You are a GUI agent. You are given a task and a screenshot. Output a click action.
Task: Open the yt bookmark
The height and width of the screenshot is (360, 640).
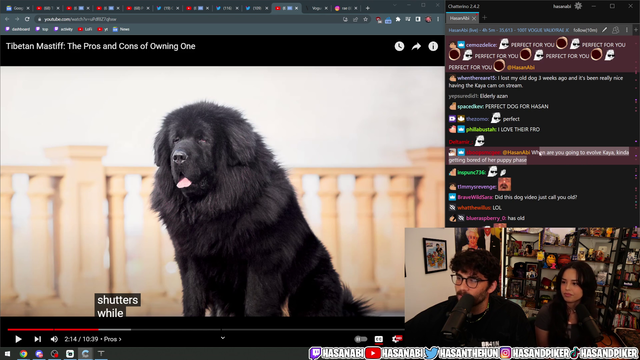[x=103, y=29]
